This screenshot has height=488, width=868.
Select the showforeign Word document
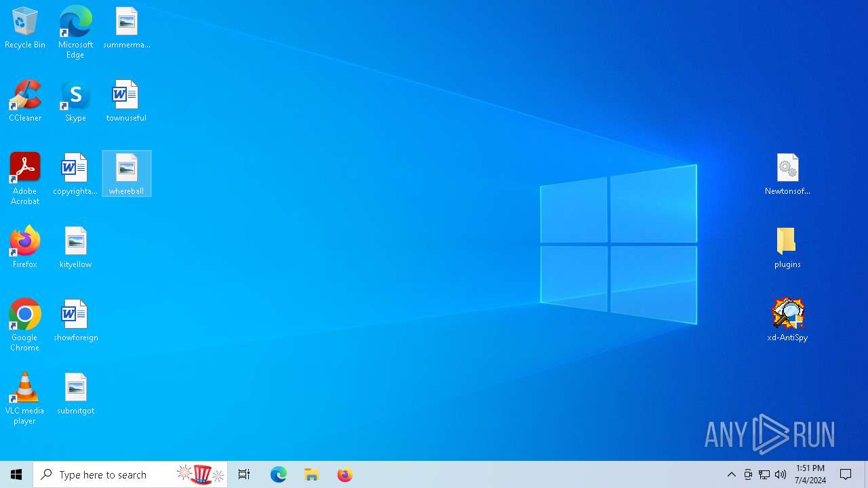[75, 321]
